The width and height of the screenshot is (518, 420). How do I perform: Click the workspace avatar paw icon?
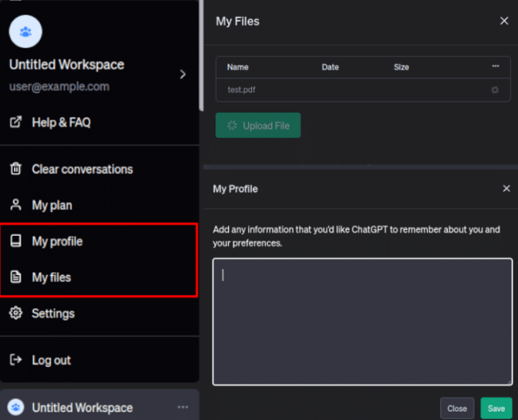click(x=25, y=32)
